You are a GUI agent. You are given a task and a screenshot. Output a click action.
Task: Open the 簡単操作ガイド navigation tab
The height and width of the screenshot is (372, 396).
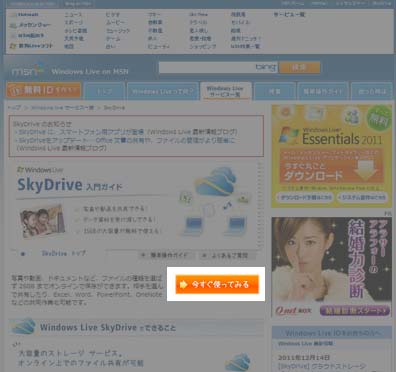coord(323,91)
